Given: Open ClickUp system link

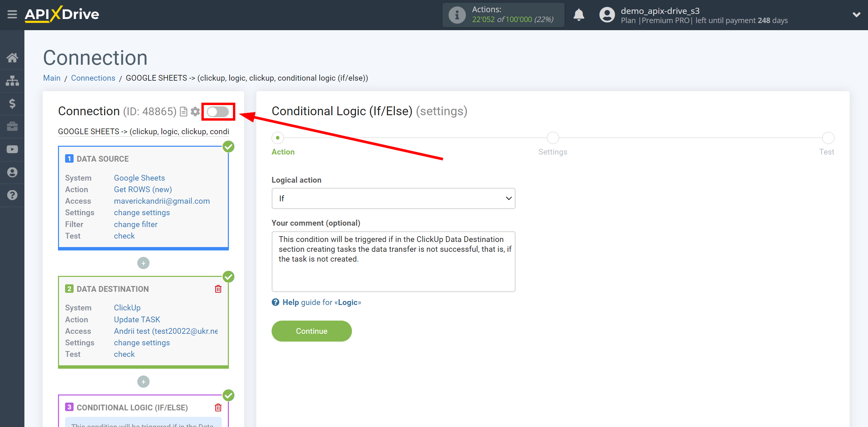Looking at the screenshot, I should click(127, 308).
